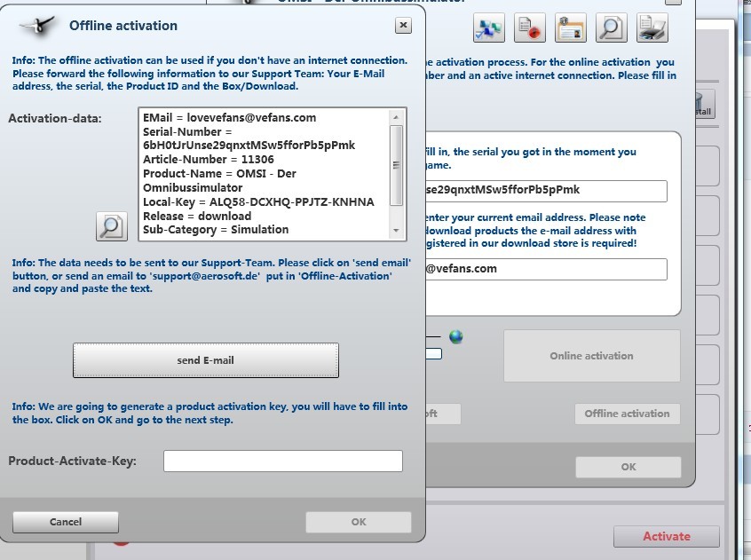Click the serial '6bH0tJrUnse29qnxtMSw5fforPb5pPmk' line
Screen dimensions: 751x560
(x=249, y=145)
